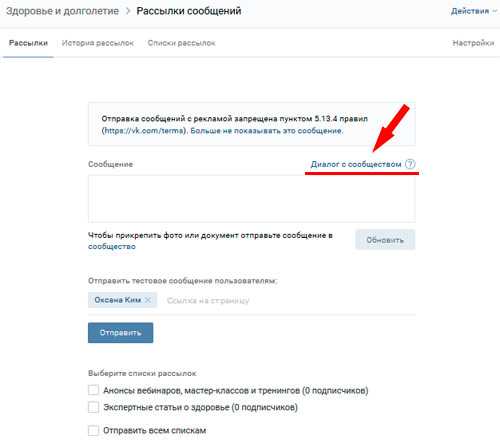The height and width of the screenshot is (443, 500).
Task: Click the Обновить button
Action: click(x=385, y=240)
